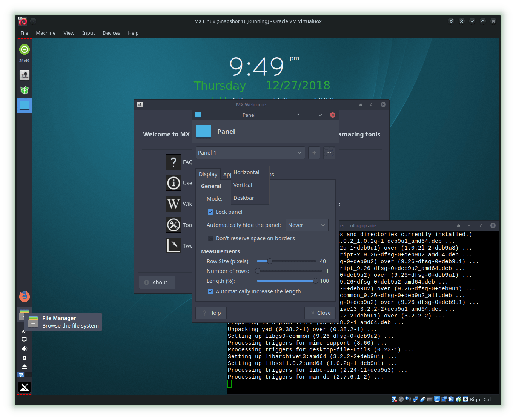Launch the MX Package Installer green box icon
The width and height of the screenshot is (516, 420).
(x=24, y=90)
